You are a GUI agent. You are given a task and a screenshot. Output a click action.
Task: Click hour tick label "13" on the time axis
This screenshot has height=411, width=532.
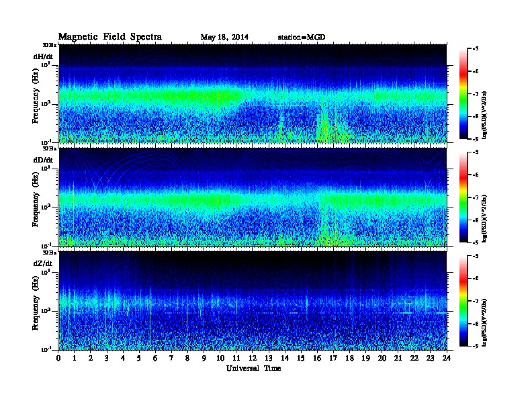[269, 358]
